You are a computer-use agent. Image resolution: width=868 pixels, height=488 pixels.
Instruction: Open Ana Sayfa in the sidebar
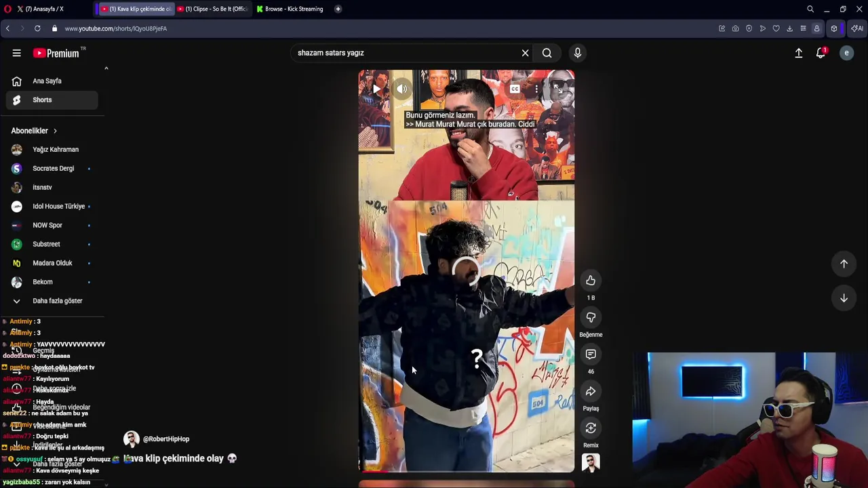coord(52,81)
